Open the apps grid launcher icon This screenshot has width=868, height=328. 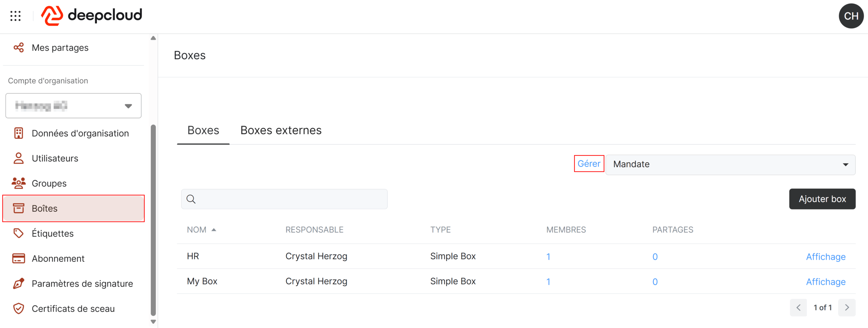[16, 16]
